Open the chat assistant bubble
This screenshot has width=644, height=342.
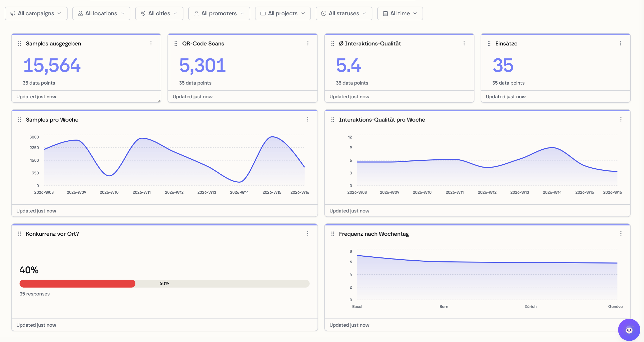coord(629,330)
